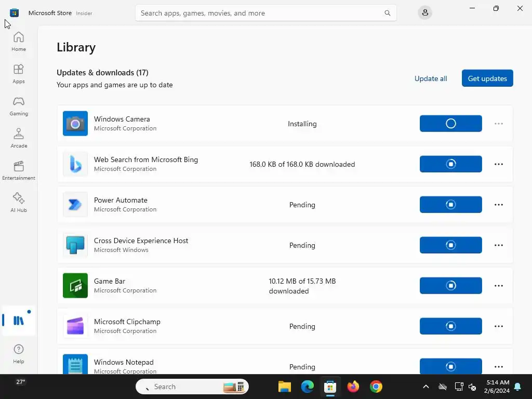
Task: Click Update all link
Action: 431,78
